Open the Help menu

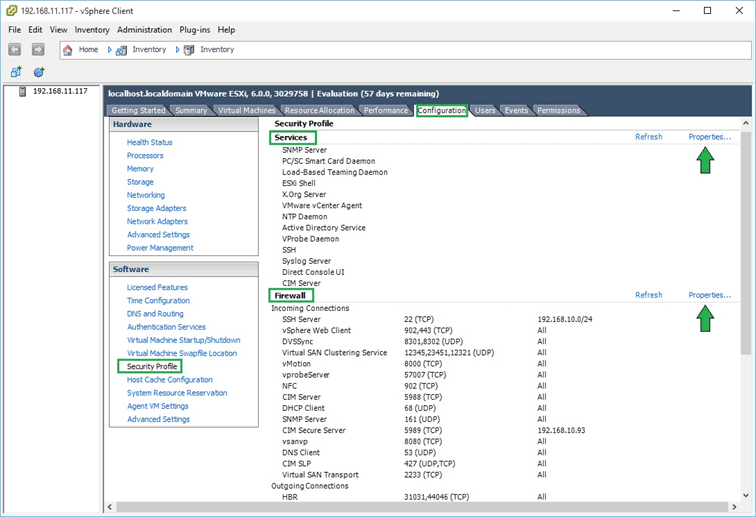click(x=226, y=30)
